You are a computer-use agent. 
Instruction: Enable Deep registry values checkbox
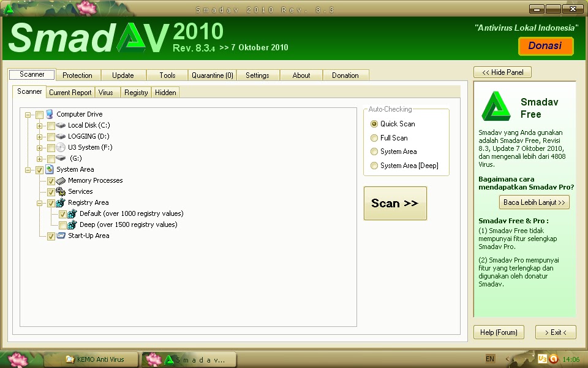(x=62, y=225)
